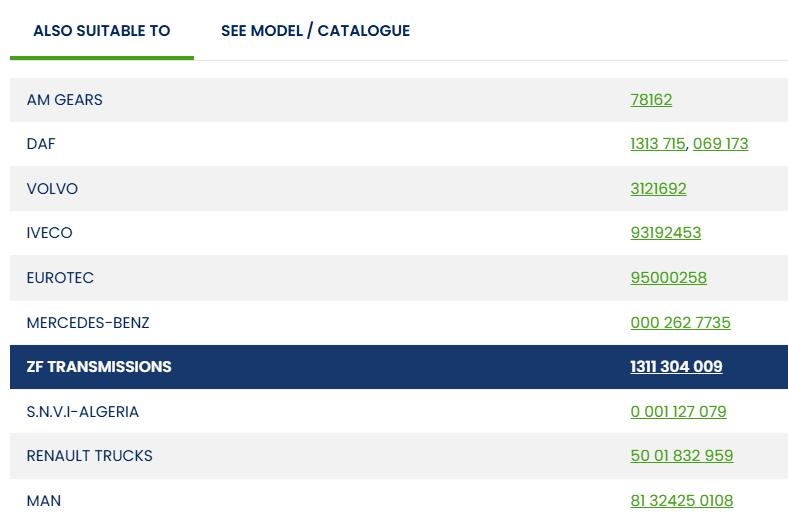Open ZF Transmissions number 1311 304 009
Image resolution: width=788 pixels, height=519 pixels.
[676, 367]
